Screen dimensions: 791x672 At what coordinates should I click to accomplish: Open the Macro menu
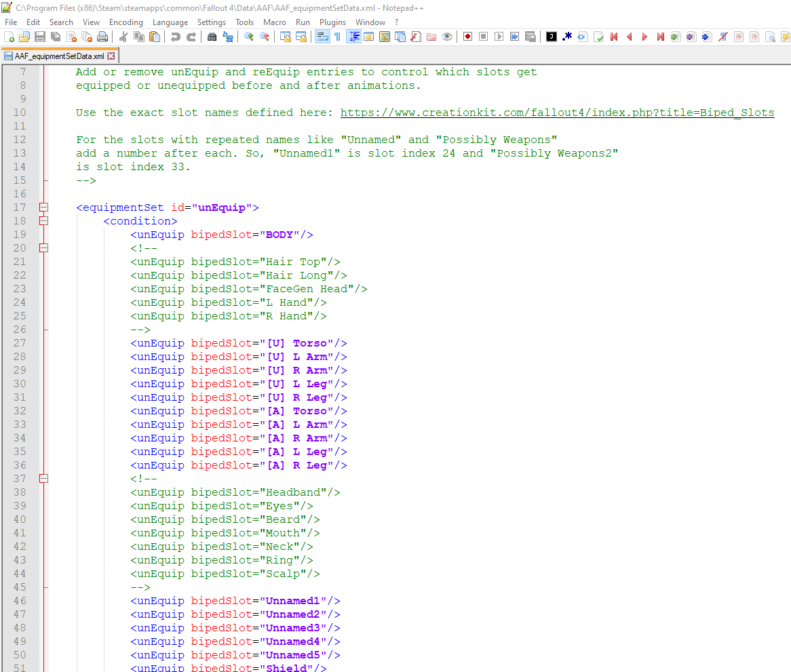pos(275,22)
